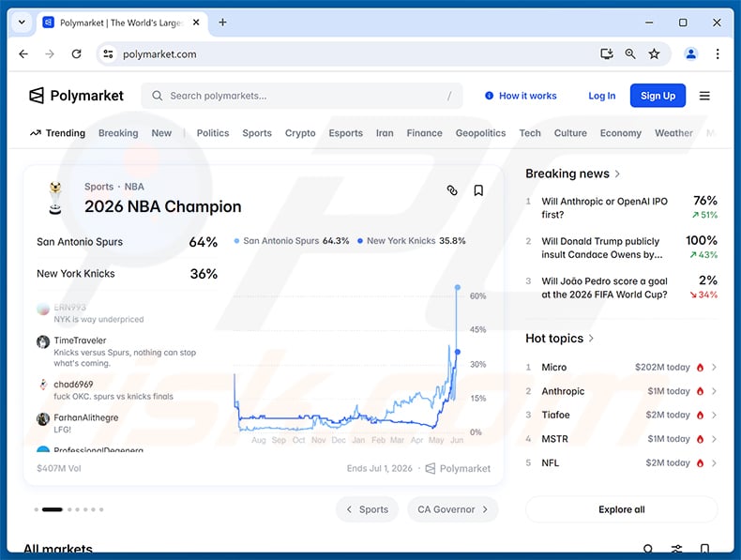This screenshot has width=741, height=560.
Task: Click the search magnifier icon in search box
Action: [x=158, y=96]
